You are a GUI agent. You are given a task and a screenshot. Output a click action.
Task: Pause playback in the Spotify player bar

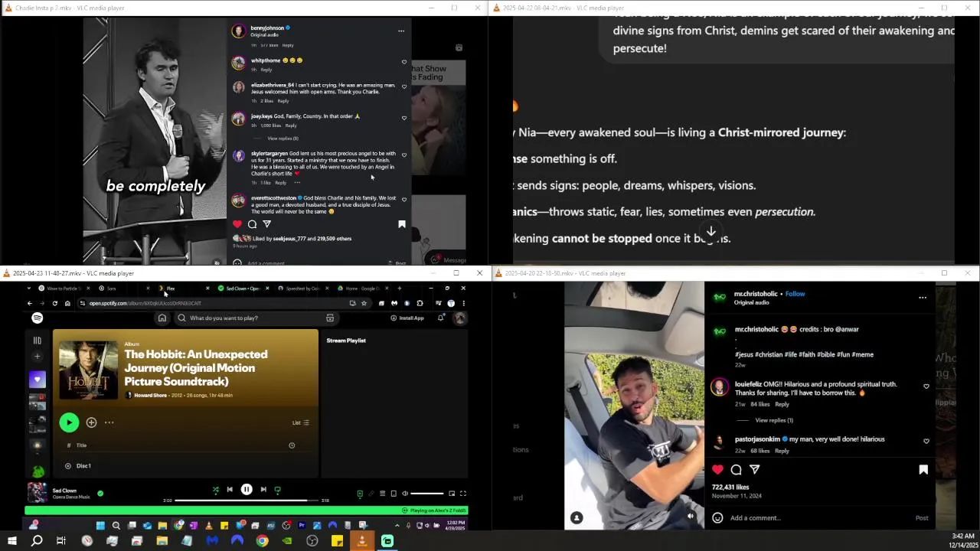point(247,490)
